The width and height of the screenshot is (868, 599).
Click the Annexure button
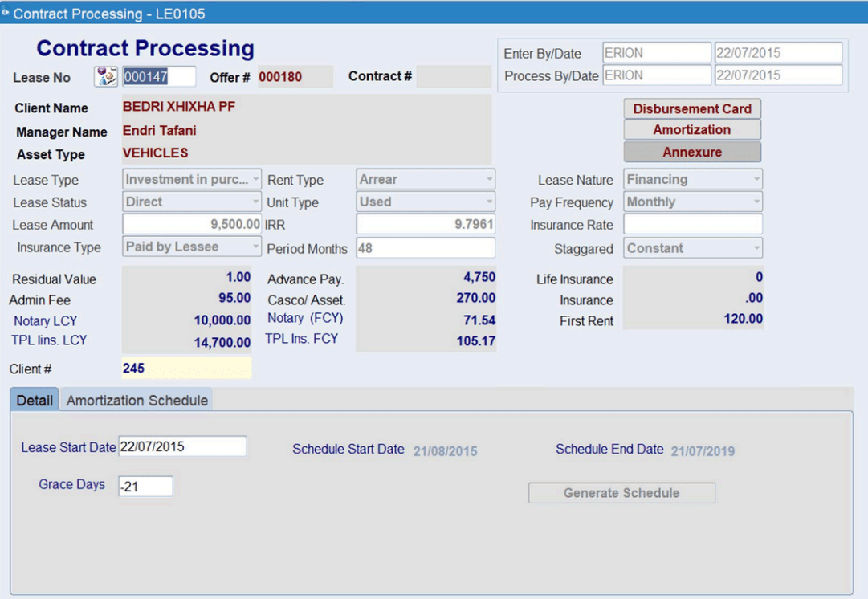[x=691, y=151]
